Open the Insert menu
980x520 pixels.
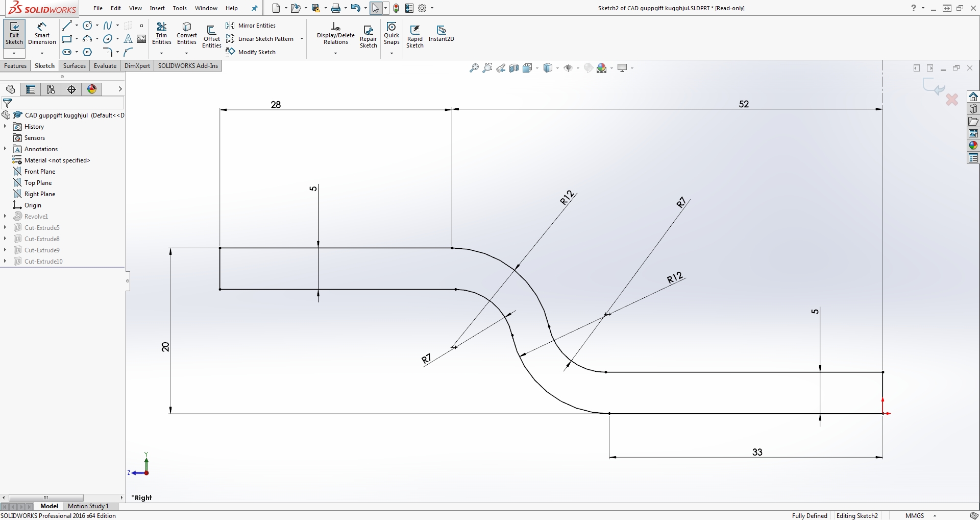[157, 8]
